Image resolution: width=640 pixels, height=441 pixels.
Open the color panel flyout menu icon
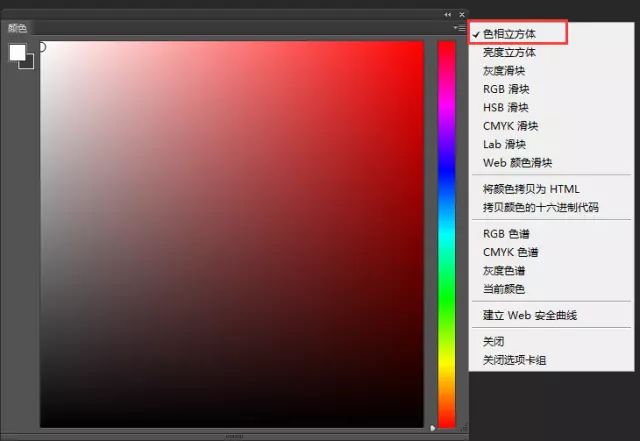460,28
